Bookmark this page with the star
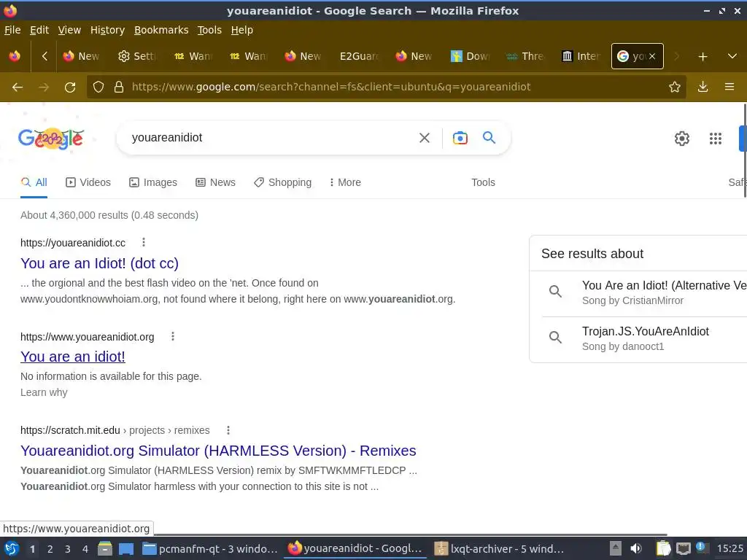Image resolution: width=747 pixels, height=560 pixels. click(675, 87)
